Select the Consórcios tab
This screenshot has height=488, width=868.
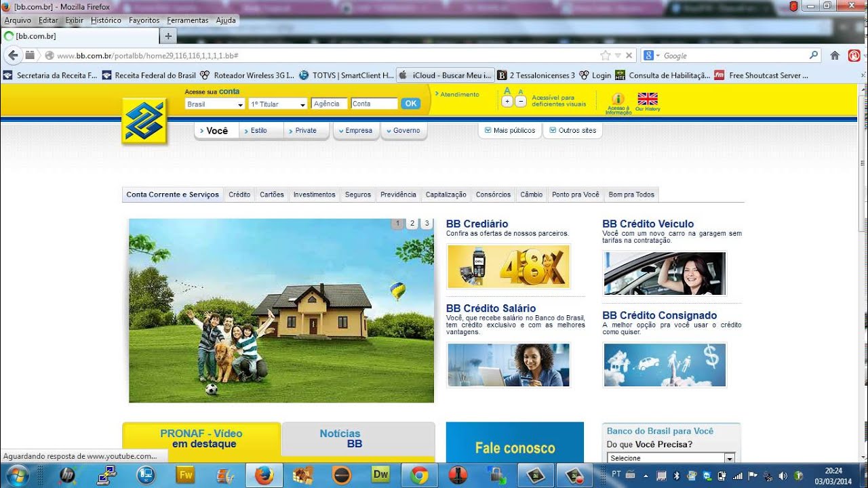click(493, 195)
